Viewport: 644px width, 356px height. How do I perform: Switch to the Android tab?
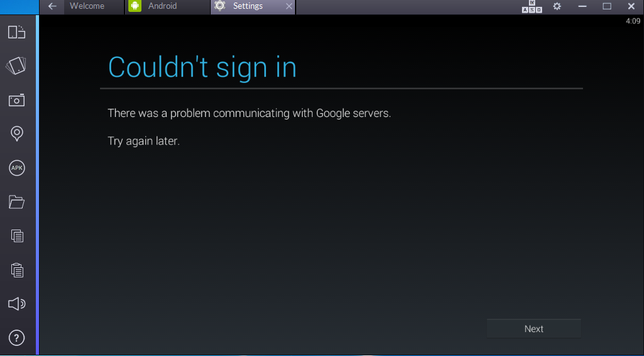click(x=167, y=6)
